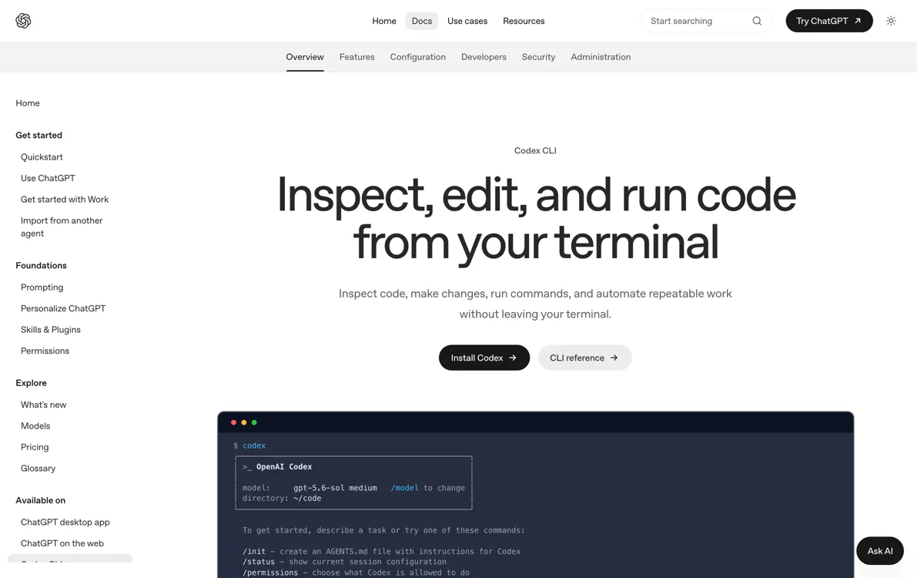
Task: Open the Use cases navigation item
Action: click(x=467, y=21)
